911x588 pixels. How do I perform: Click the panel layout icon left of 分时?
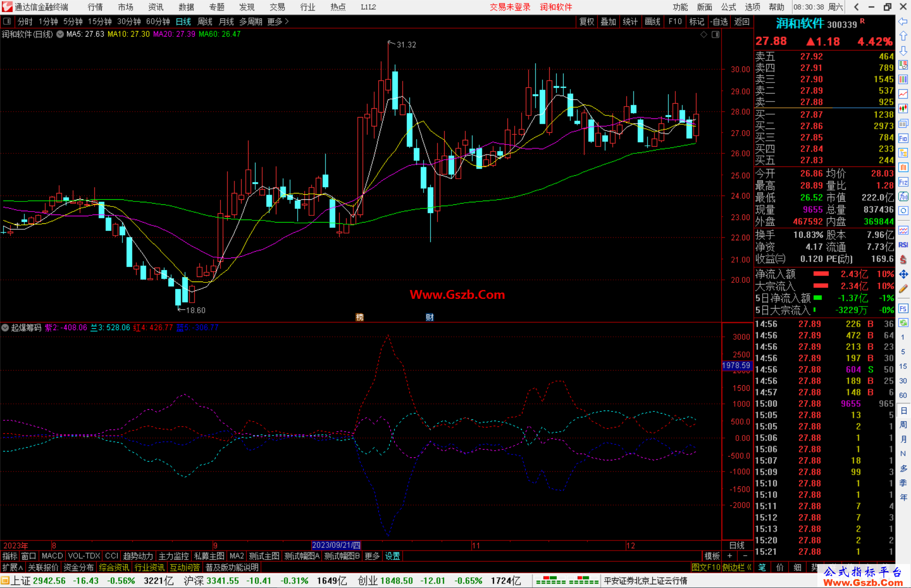click(7, 21)
